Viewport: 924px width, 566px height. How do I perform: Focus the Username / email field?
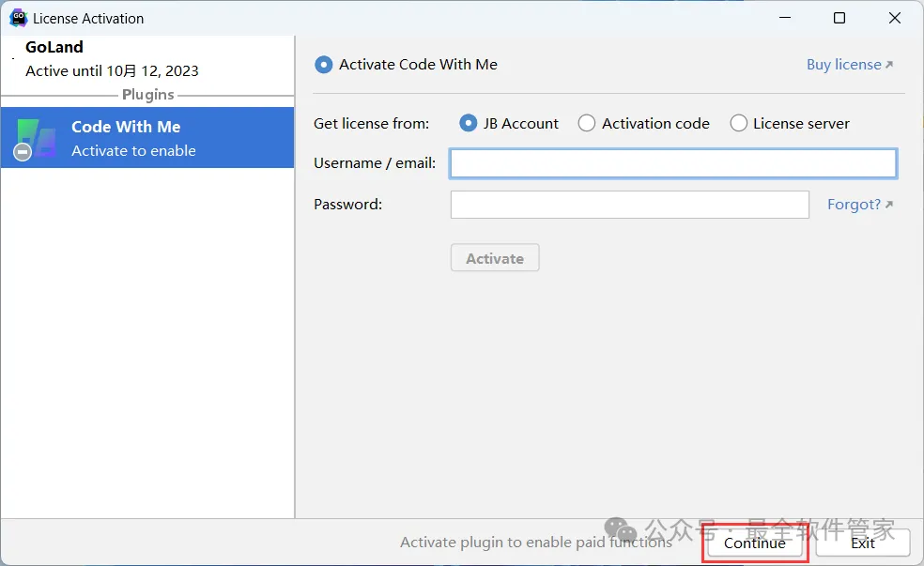673,163
